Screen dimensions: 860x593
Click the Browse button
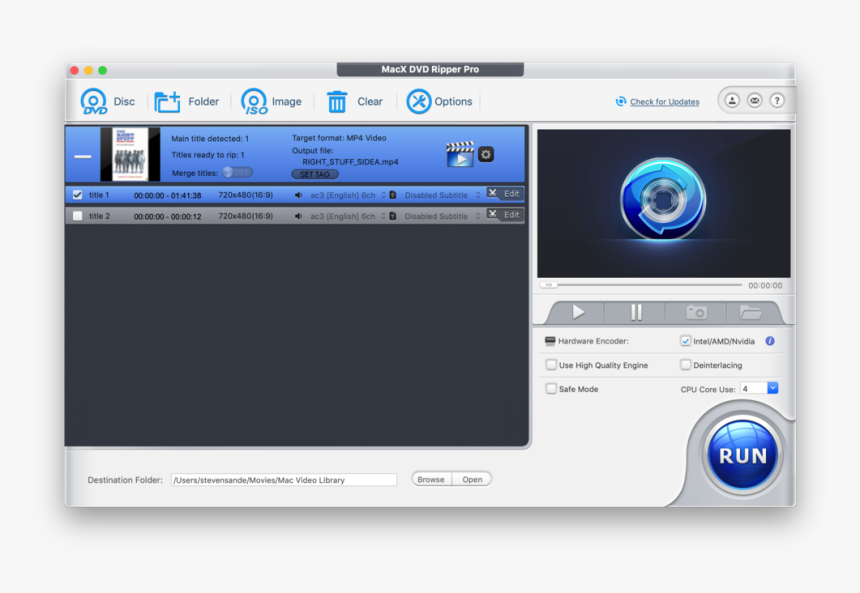point(431,479)
